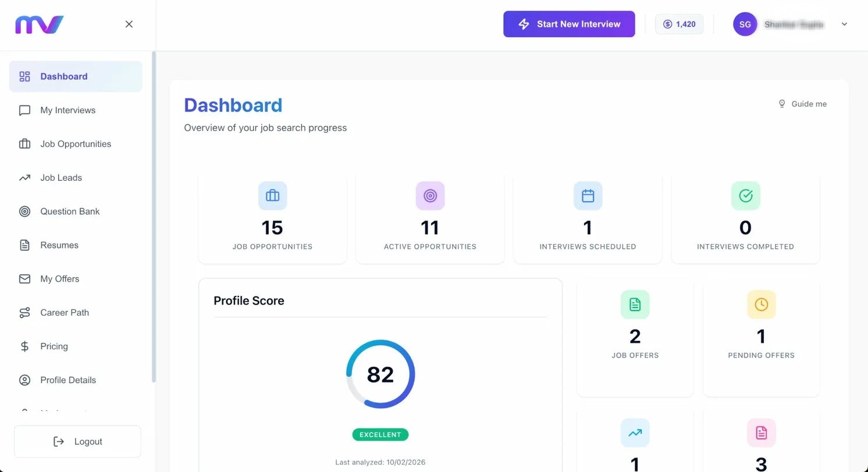Click the Job Leads trending arrow icon
868x472 pixels.
point(24,177)
